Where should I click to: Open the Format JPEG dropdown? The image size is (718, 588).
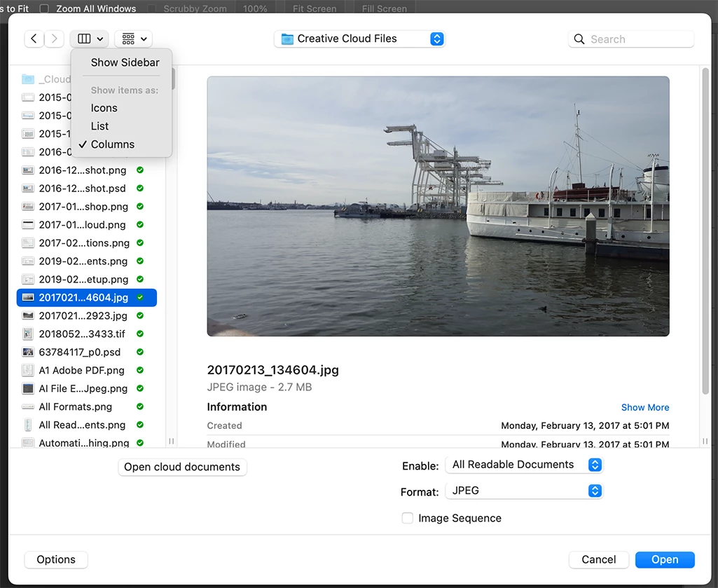[x=524, y=491]
